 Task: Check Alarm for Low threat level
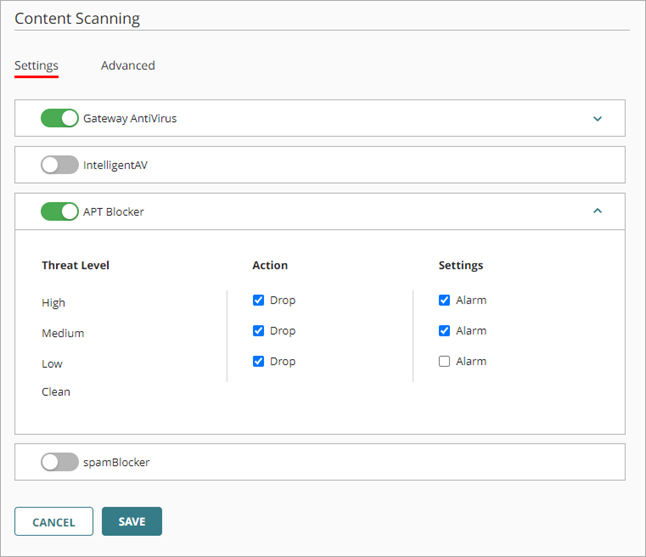tap(445, 361)
